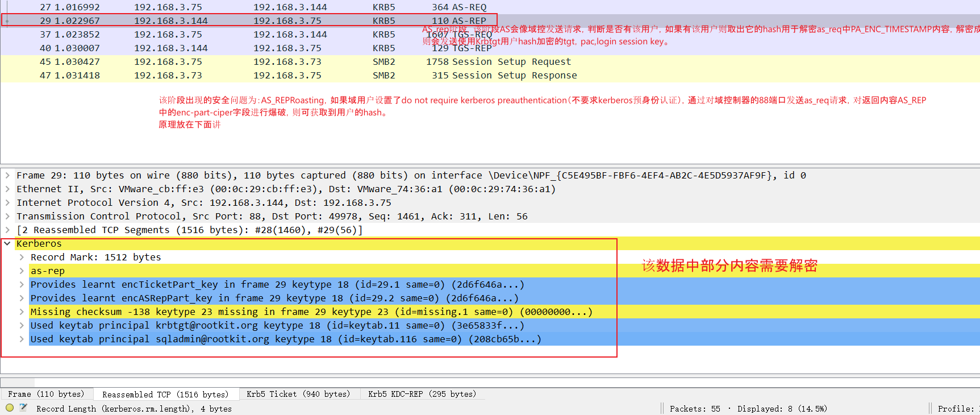The height and width of the screenshot is (415, 980).
Task: Expand the Missing checksum keytype 23 row
Action: click(x=22, y=312)
